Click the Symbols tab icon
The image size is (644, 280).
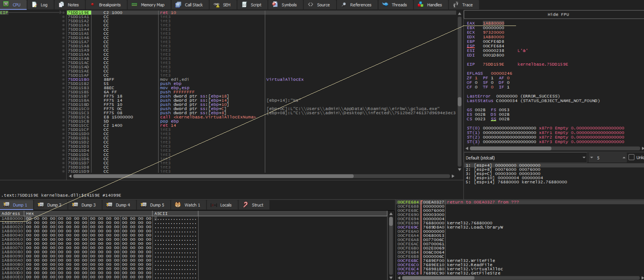(275, 5)
